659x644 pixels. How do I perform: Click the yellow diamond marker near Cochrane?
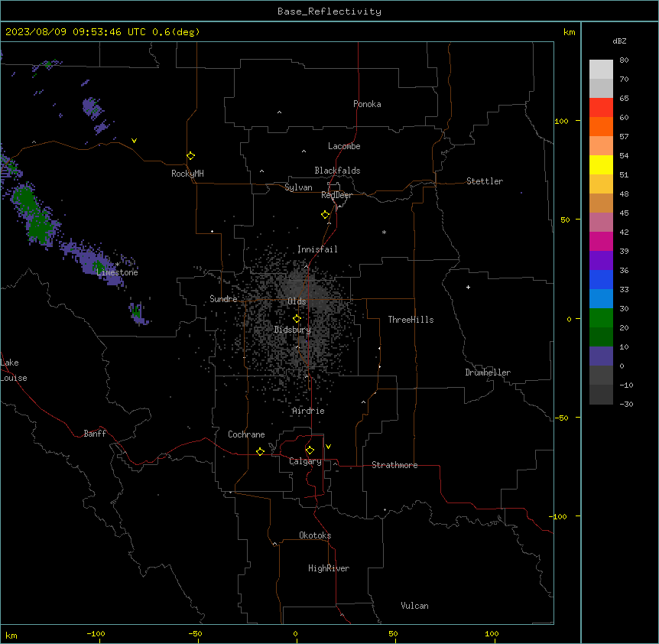click(x=260, y=451)
